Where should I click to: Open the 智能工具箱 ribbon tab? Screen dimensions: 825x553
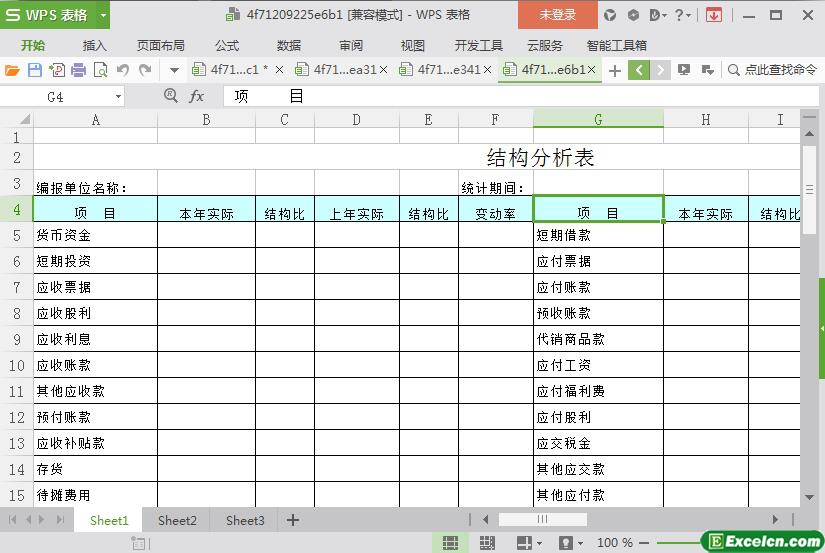point(617,46)
